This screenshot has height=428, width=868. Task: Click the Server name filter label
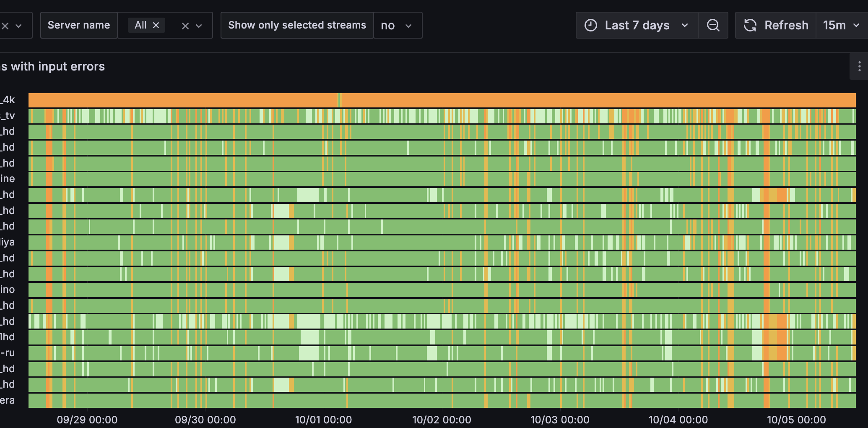click(x=79, y=25)
